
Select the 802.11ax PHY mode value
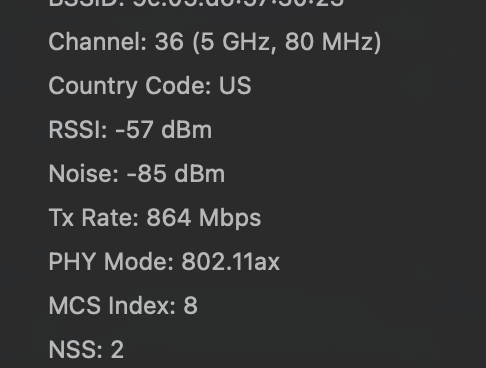230,262
